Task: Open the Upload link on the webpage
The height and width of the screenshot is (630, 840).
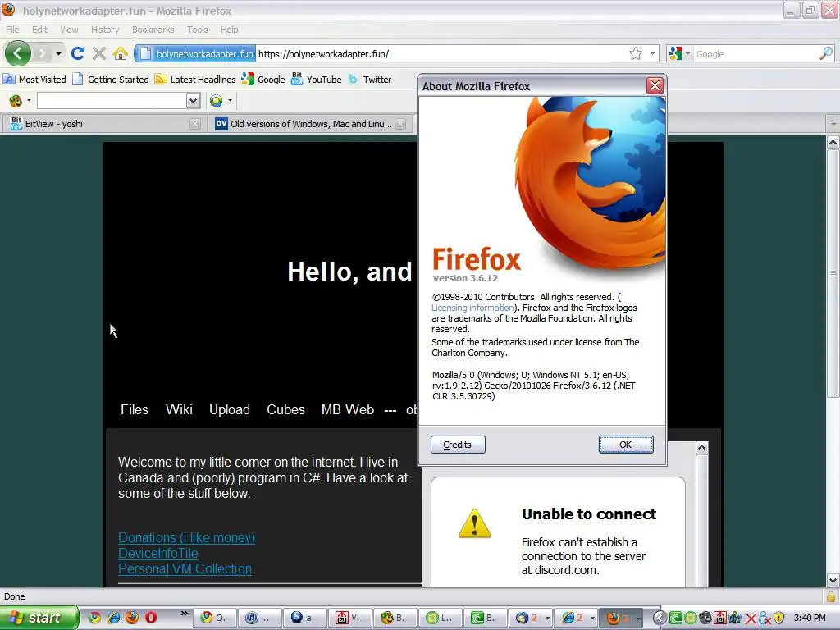Action: click(x=230, y=410)
